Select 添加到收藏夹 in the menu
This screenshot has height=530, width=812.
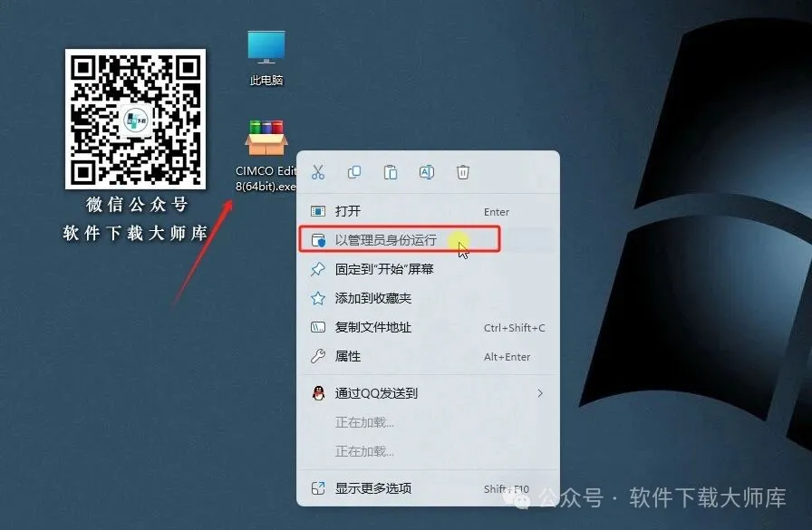(429, 298)
